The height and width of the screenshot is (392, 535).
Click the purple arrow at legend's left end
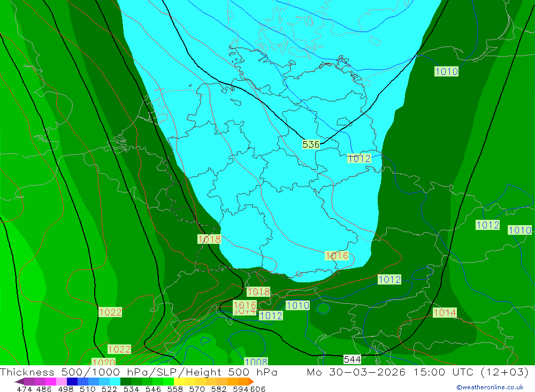click(19, 381)
